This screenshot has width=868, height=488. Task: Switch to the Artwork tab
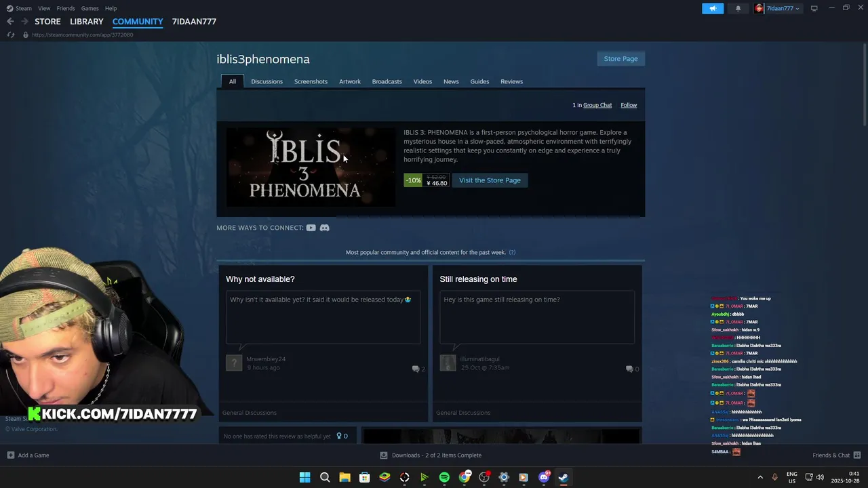point(350,81)
